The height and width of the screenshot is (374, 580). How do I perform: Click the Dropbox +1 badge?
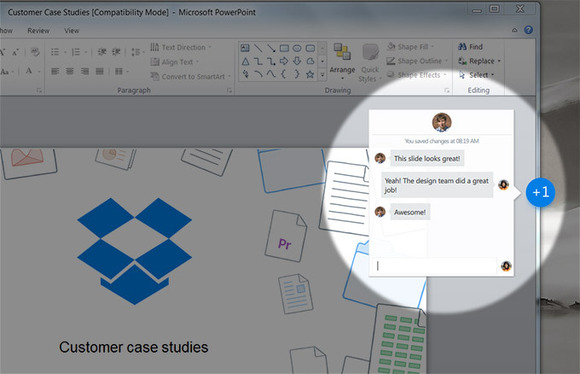click(x=540, y=192)
